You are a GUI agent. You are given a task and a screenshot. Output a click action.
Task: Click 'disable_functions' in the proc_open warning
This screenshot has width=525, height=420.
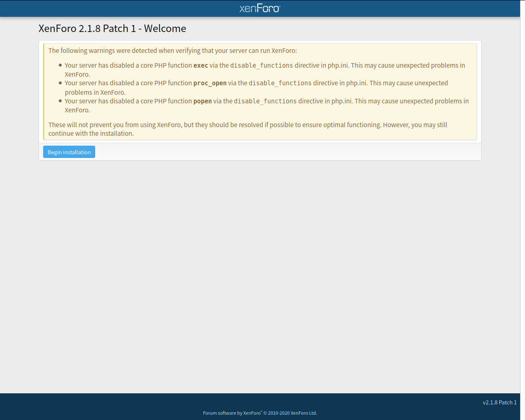[280, 83]
